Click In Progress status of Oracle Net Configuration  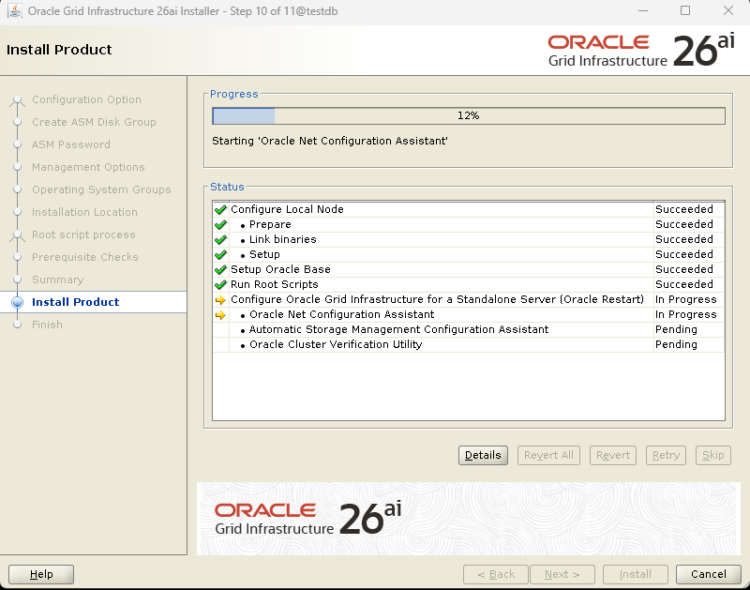pos(686,314)
